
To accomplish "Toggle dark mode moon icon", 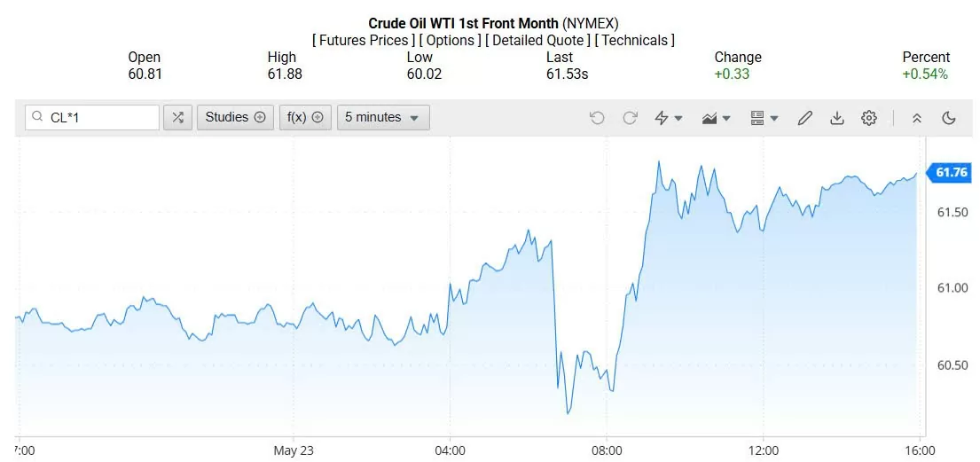I will pyautogui.click(x=949, y=118).
